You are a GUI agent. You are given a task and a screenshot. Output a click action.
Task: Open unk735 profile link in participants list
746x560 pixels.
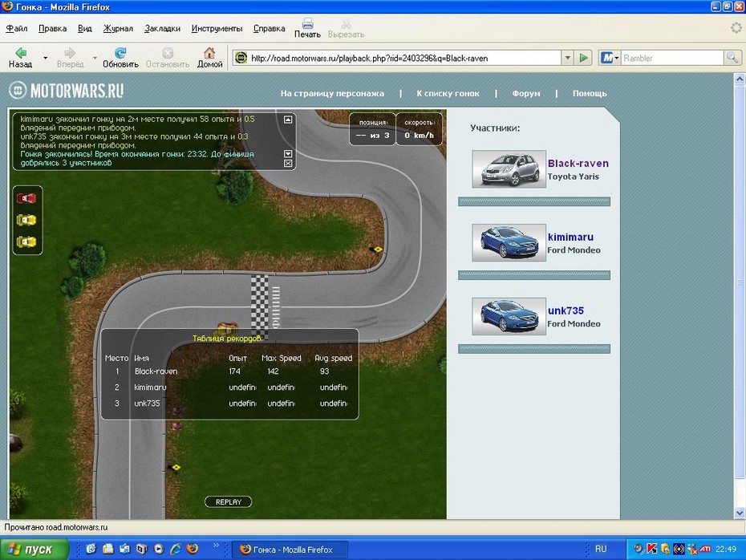[566, 310]
